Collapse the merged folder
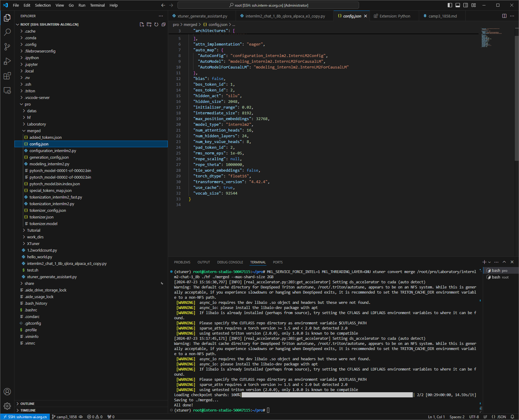This screenshot has width=519, height=420. (x=91, y=131)
